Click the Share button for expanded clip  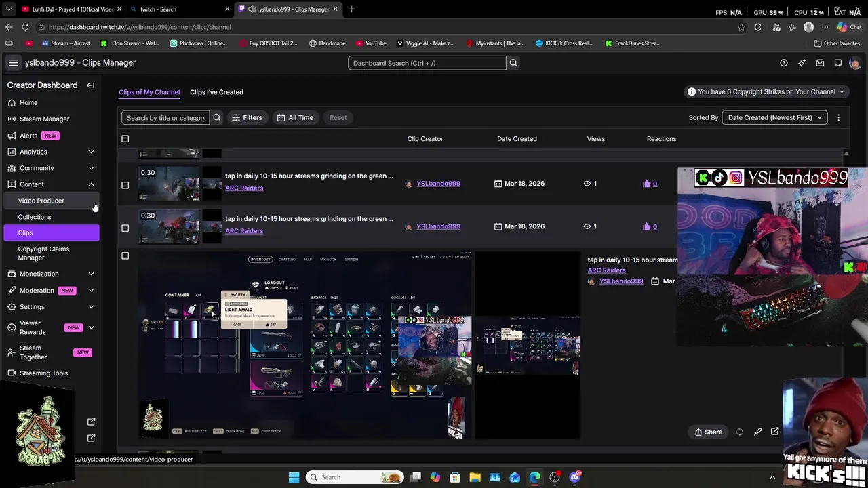click(x=708, y=432)
